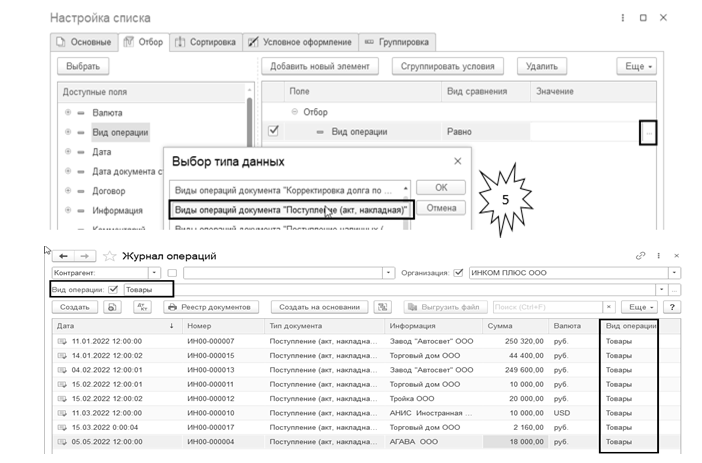Clear the search field with the x

click(x=609, y=307)
